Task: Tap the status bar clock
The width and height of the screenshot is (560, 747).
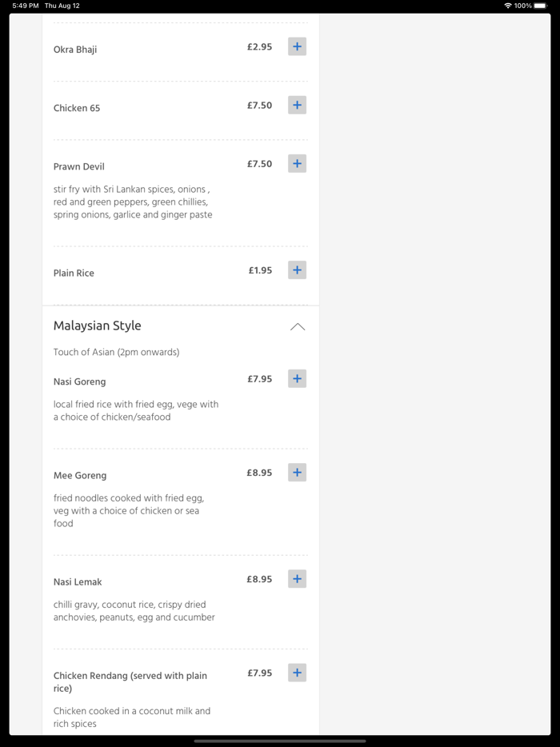Action: coord(26,6)
